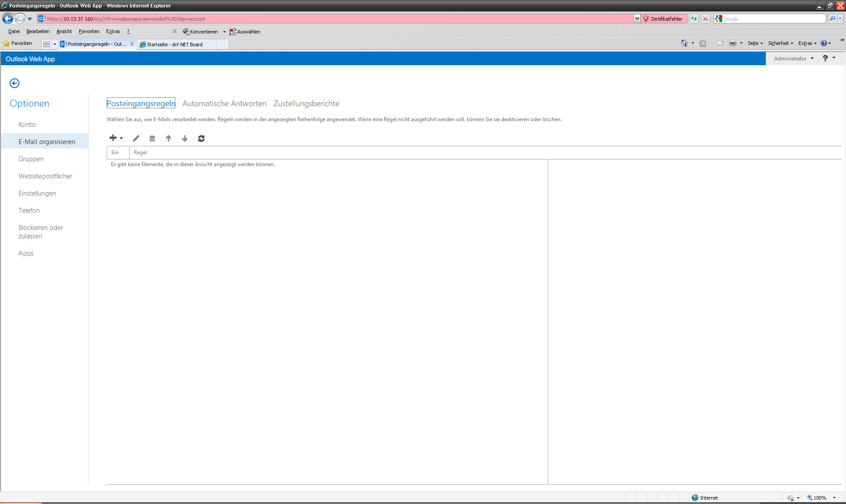Open the Zustellungsberichte tab
Image resolution: width=846 pixels, height=504 pixels.
tap(306, 104)
